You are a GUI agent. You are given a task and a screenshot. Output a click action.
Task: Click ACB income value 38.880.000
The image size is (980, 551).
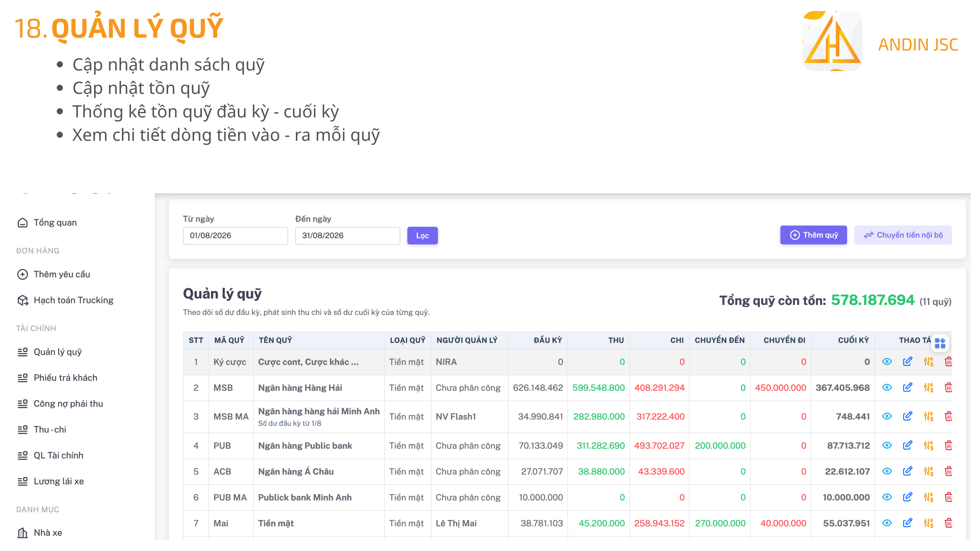601,471
